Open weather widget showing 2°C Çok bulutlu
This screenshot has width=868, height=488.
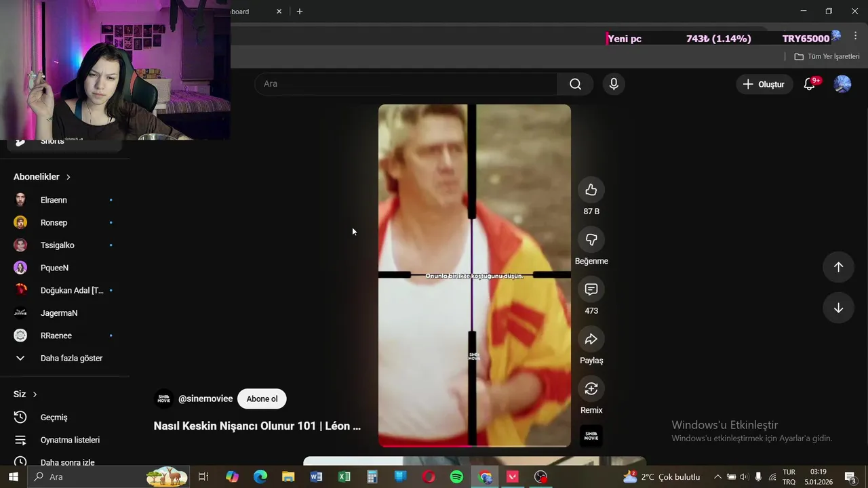click(x=662, y=477)
